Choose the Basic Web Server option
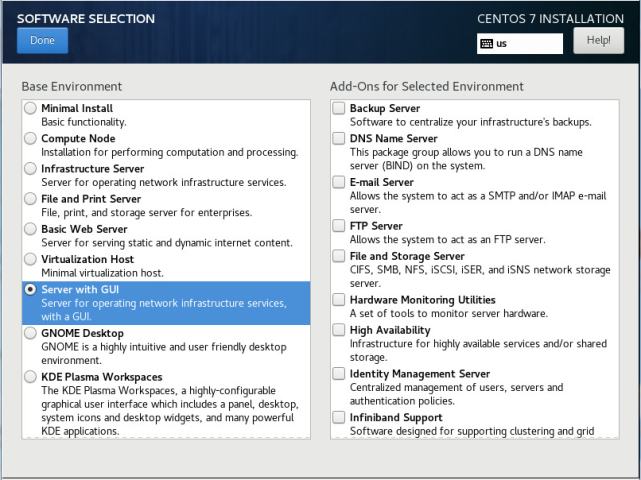641x480 pixels. [30, 229]
